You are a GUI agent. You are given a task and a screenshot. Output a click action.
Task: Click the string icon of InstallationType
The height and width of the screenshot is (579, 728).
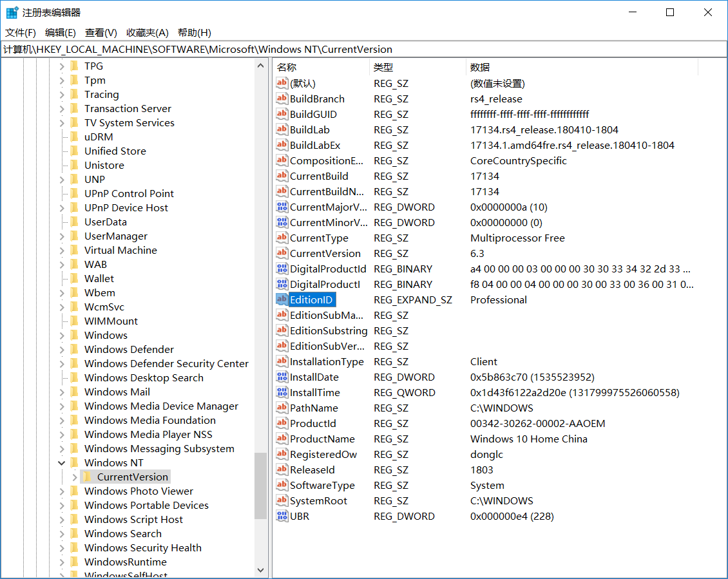(282, 361)
